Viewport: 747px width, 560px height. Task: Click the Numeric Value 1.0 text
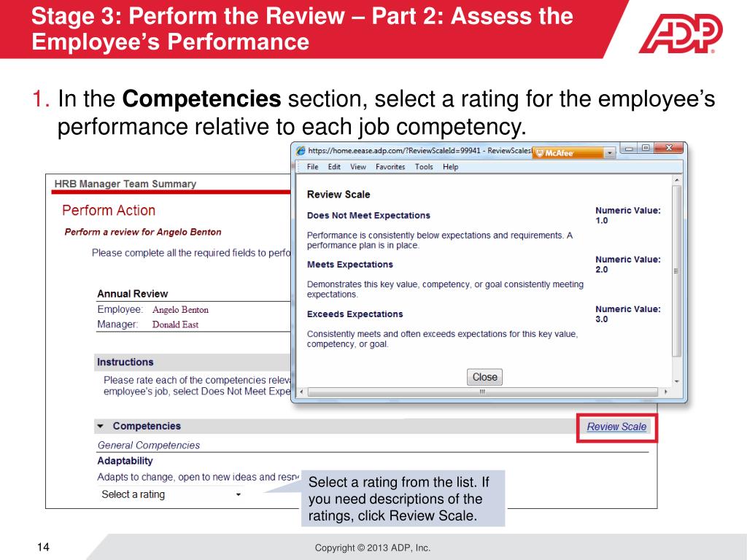click(628, 215)
